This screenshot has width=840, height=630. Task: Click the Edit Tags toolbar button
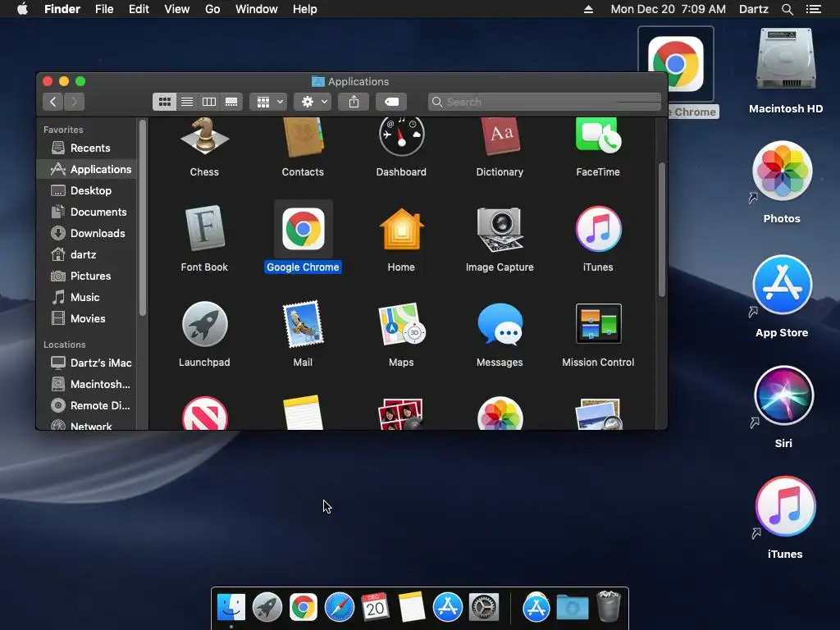pyautogui.click(x=391, y=102)
